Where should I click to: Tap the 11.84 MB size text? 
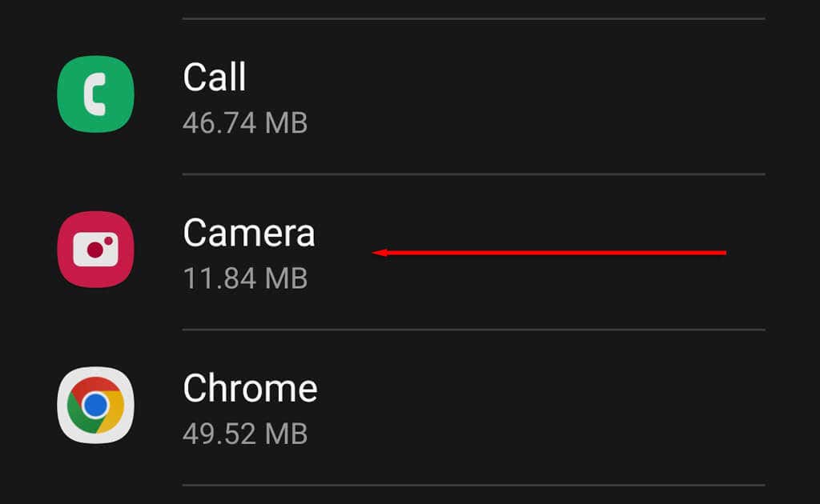tap(245, 278)
